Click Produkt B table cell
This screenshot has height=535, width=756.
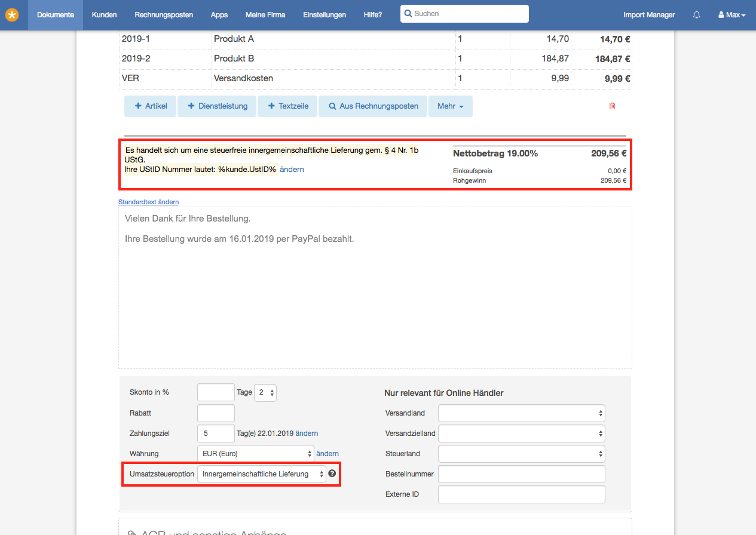[x=333, y=59]
